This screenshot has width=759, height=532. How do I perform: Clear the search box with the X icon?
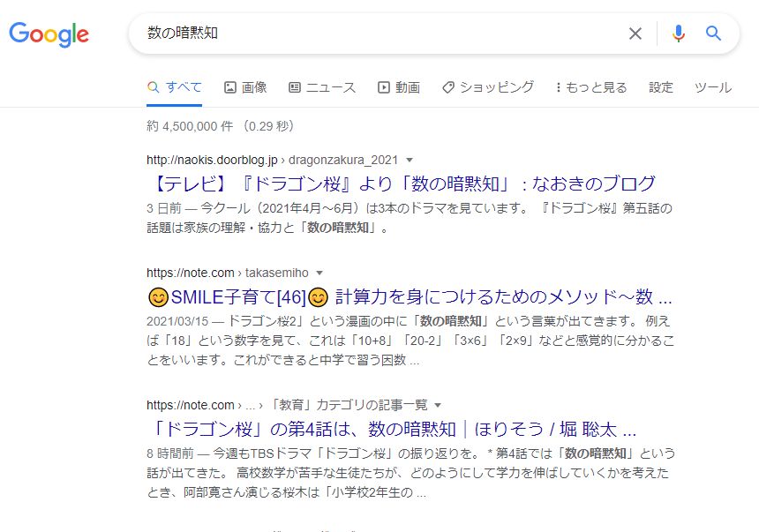pyautogui.click(x=635, y=34)
